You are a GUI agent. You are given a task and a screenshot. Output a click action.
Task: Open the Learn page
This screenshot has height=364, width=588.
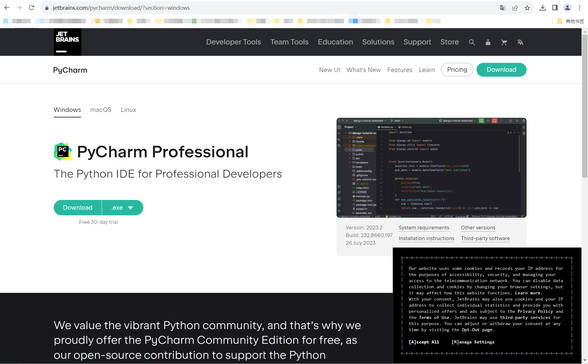coord(427,70)
